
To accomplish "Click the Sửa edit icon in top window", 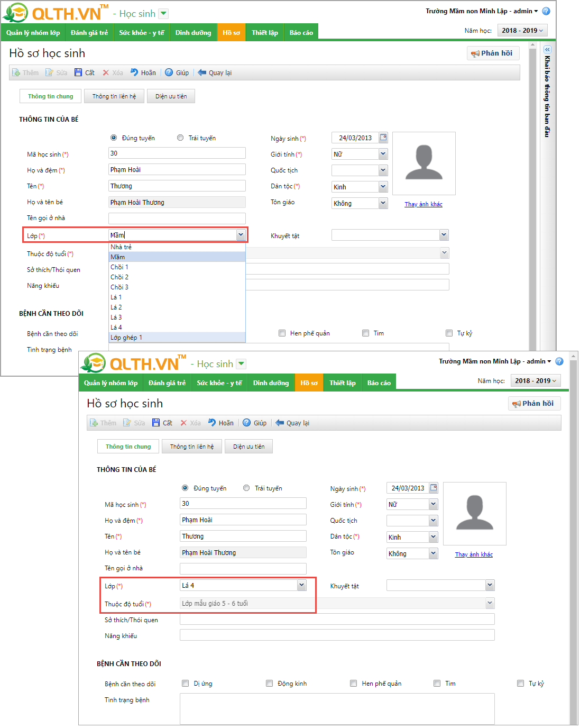I will 49,72.
